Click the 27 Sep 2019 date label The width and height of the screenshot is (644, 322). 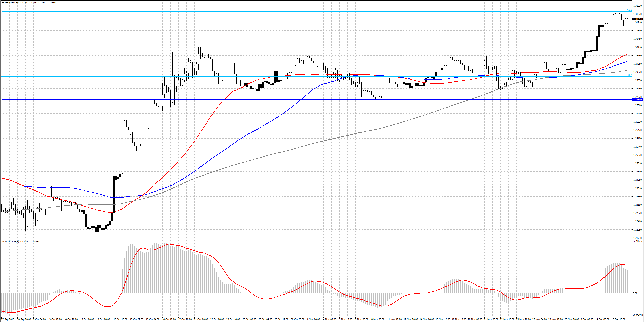(x=8, y=319)
